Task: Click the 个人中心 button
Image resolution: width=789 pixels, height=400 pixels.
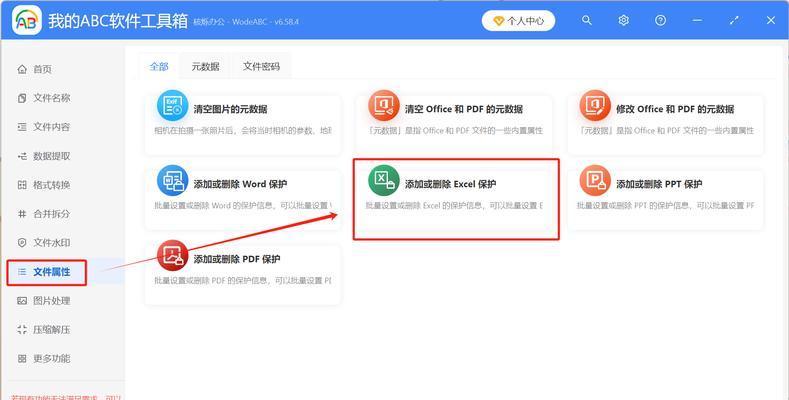Action: 518,21
